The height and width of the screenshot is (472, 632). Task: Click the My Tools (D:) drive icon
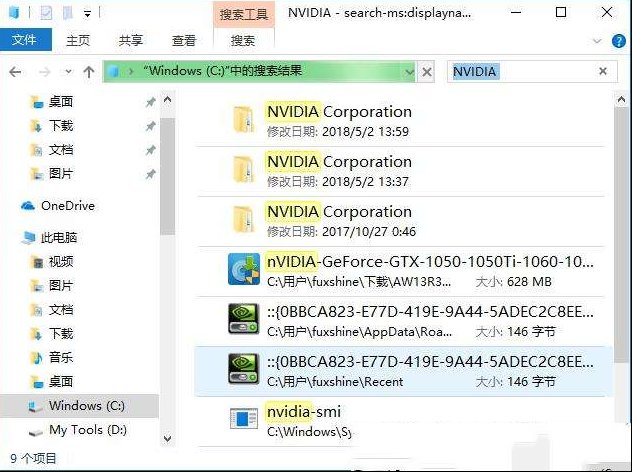coord(36,432)
